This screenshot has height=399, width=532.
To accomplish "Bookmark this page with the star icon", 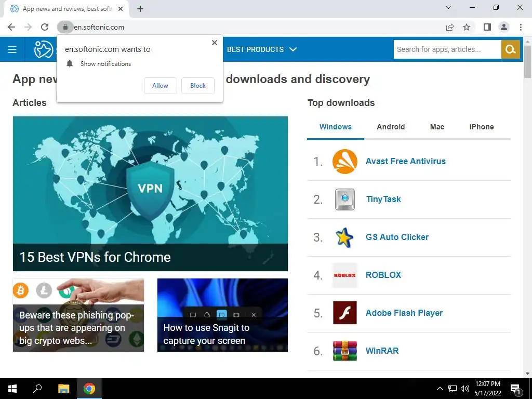I will click(x=467, y=27).
